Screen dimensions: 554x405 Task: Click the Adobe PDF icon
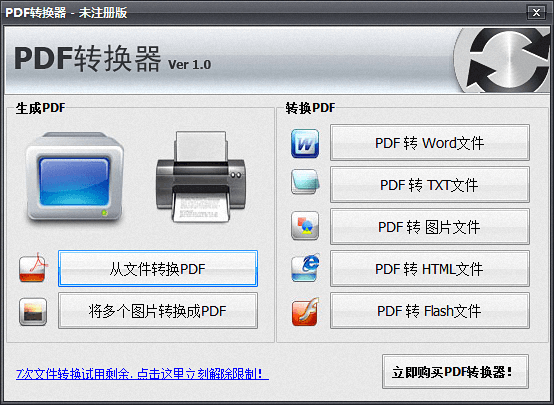33,268
